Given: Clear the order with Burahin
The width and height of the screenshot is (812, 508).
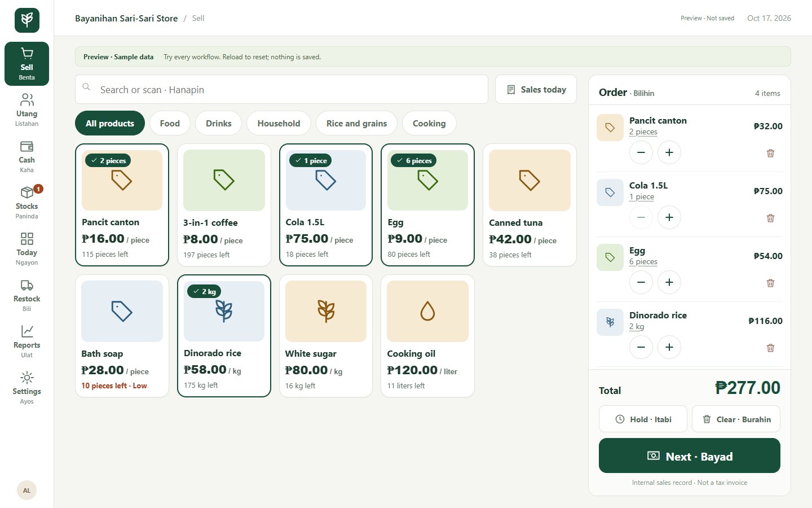Looking at the screenshot, I should pos(736,419).
